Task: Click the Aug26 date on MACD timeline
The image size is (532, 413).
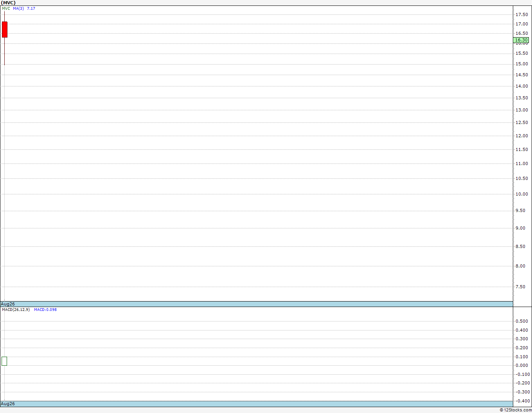Action: 8,404
